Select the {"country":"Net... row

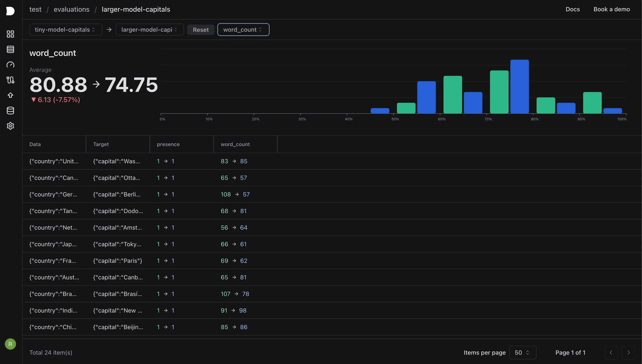(332, 227)
